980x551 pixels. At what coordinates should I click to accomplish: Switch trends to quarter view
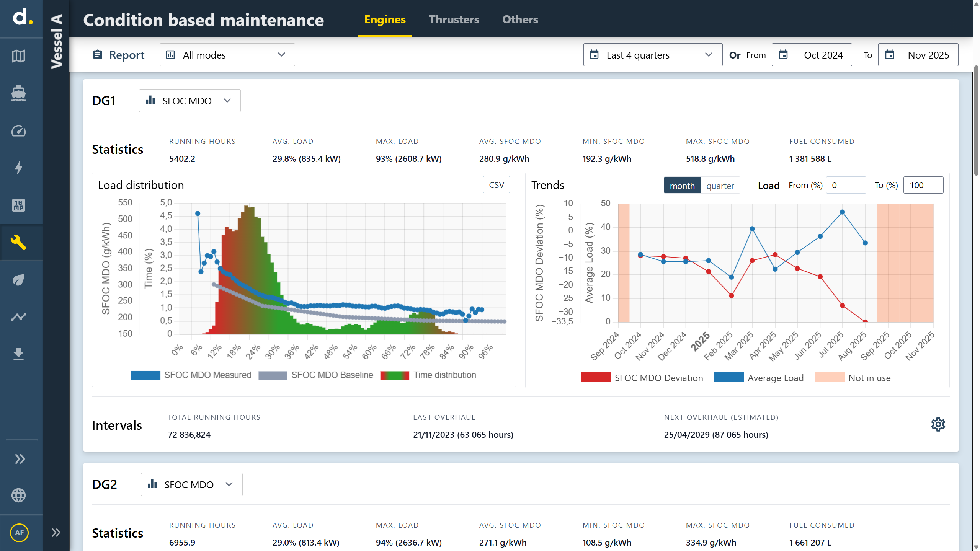point(720,186)
